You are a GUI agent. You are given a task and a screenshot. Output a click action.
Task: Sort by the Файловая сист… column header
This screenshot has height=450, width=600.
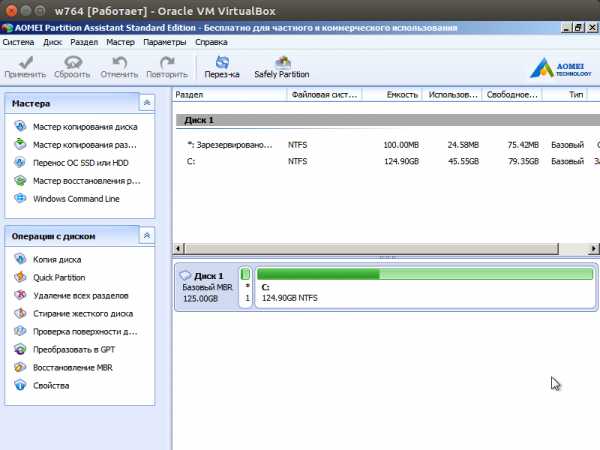pyautogui.click(x=324, y=95)
